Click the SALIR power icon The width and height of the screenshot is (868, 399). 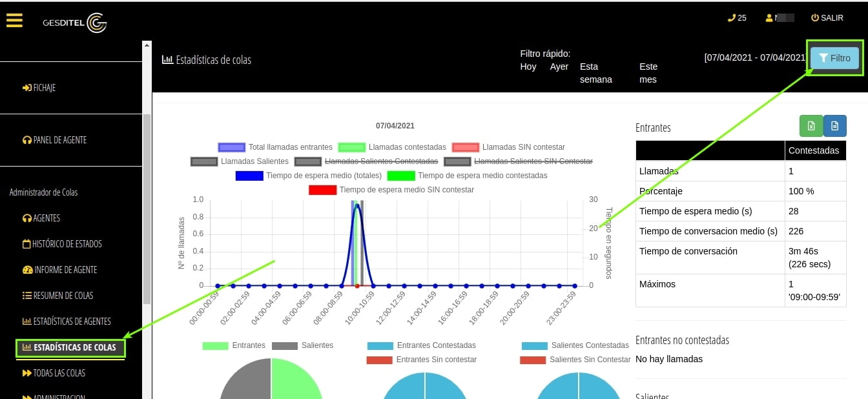click(x=815, y=18)
